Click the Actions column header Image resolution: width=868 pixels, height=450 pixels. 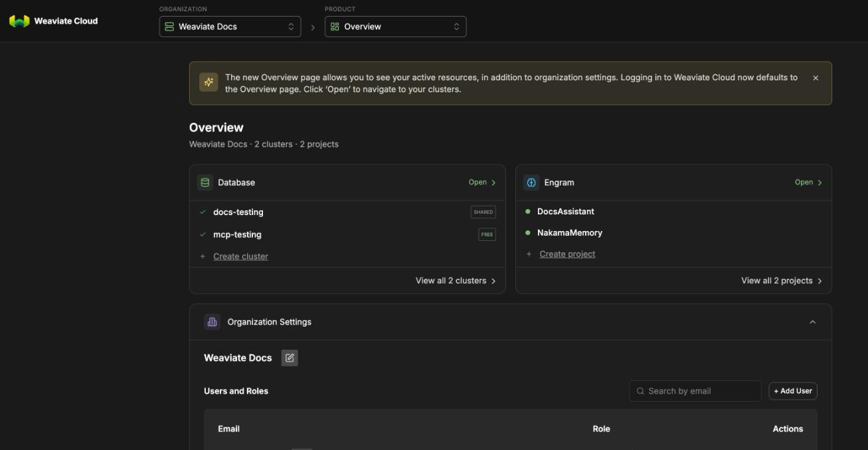point(788,429)
